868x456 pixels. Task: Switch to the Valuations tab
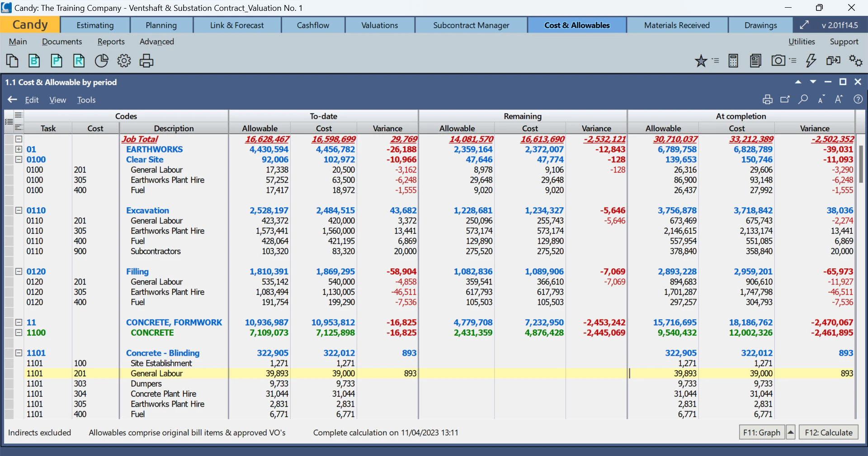(379, 25)
